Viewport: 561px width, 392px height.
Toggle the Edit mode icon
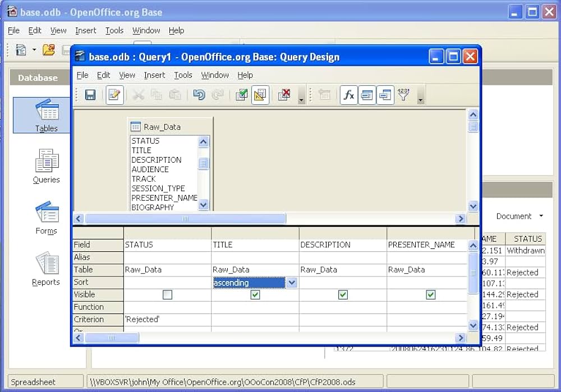tap(114, 95)
